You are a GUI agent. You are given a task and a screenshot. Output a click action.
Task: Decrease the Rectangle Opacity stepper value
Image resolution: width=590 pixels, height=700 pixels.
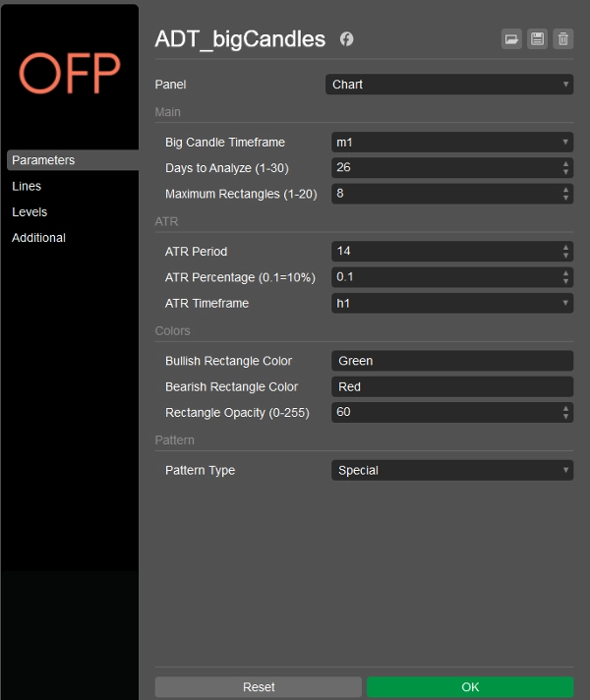tap(565, 417)
